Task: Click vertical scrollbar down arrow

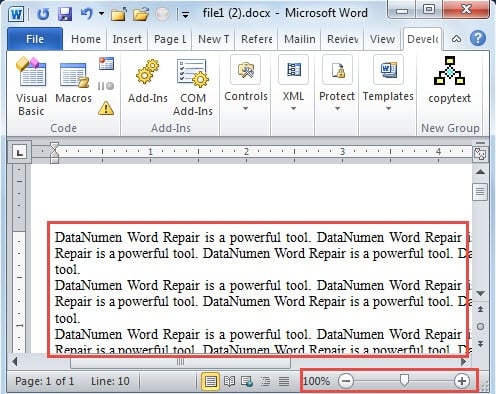Action: (480, 293)
